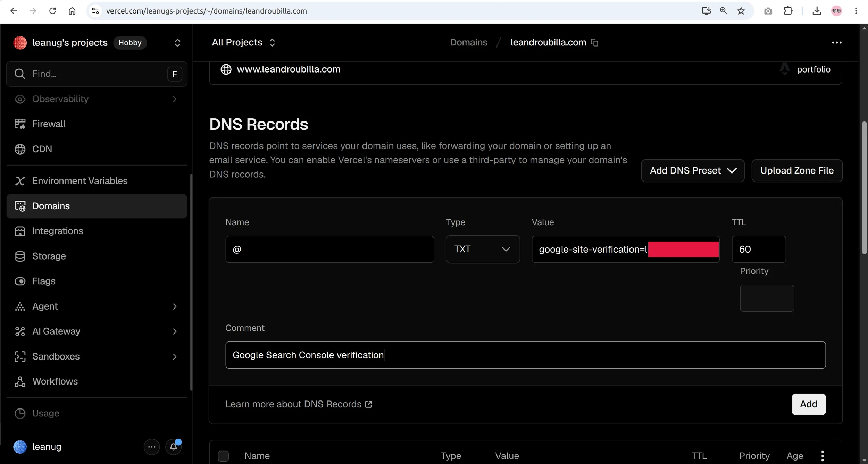Open Storage in the sidebar
This screenshot has height=464, width=868.
click(x=97, y=256)
